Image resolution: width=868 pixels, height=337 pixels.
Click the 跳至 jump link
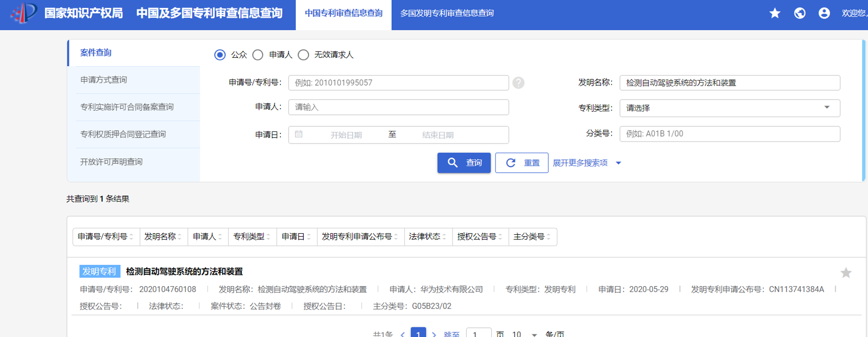click(451, 334)
